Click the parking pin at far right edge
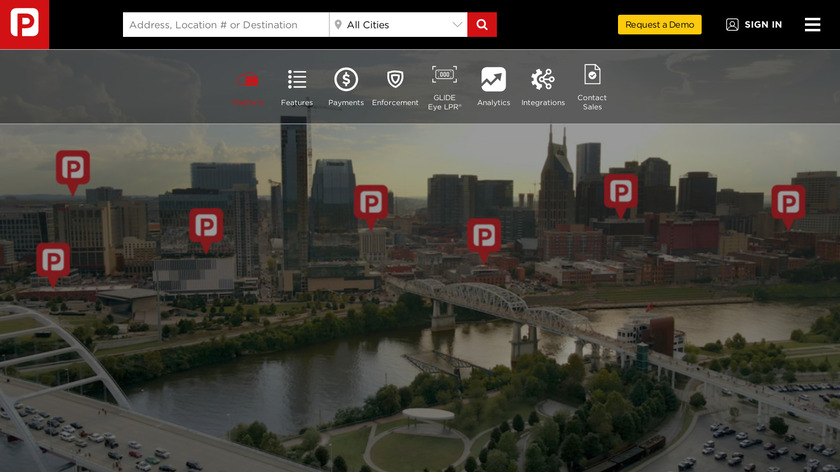Image resolution: width=840 pixels, height=472 pixels. 788,203
